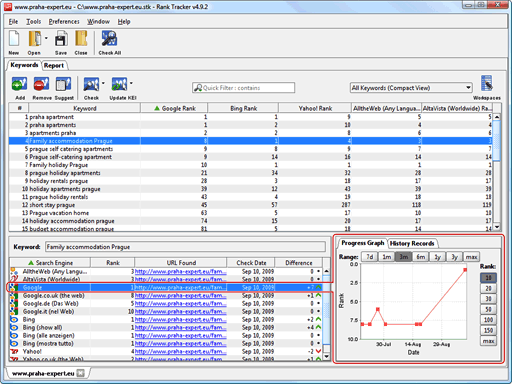Click the New project icon
Image resolution: width=512 pixels, height=384 pixels.
14,39
